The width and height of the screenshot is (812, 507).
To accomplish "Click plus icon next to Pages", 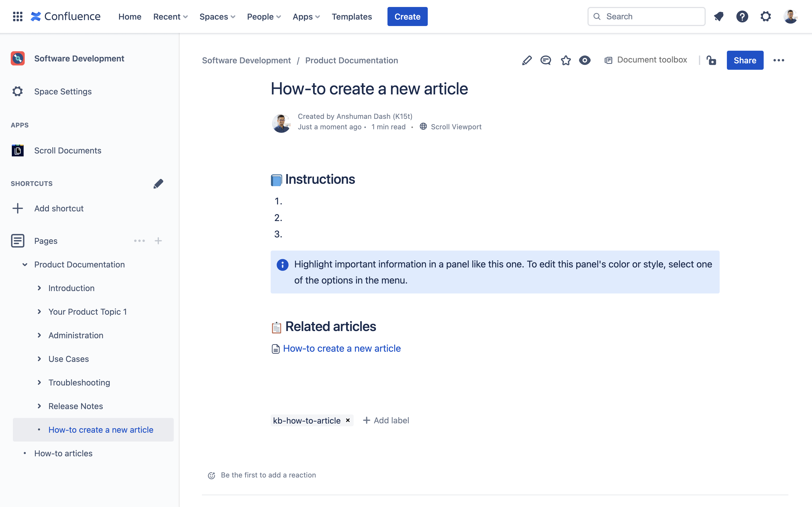I will click(158, 241).
